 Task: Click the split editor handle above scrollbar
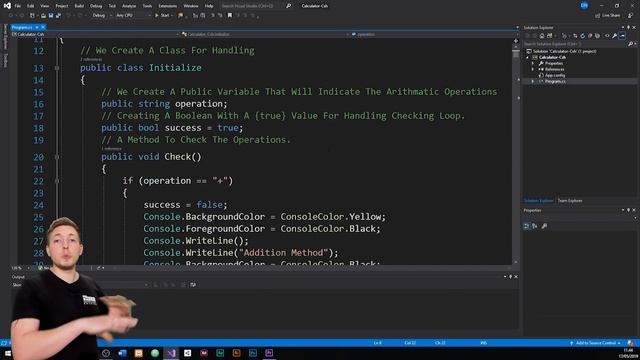[516, 41]
